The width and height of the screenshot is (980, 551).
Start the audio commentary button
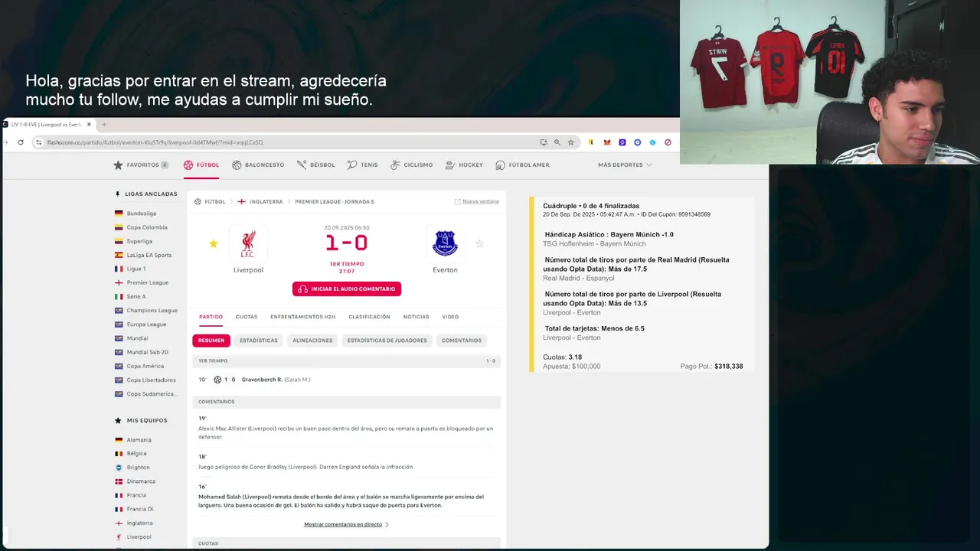[347, 289]
